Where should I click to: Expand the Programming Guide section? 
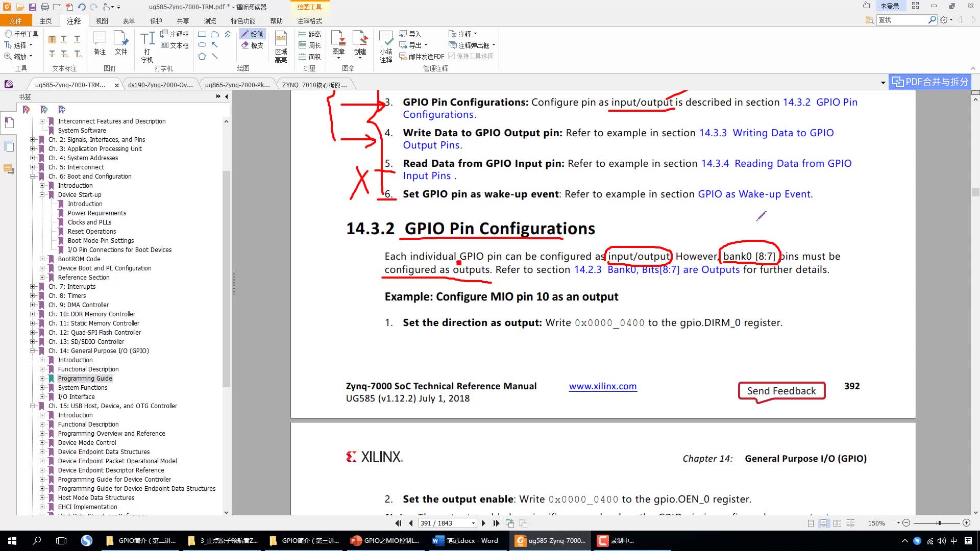42,378
